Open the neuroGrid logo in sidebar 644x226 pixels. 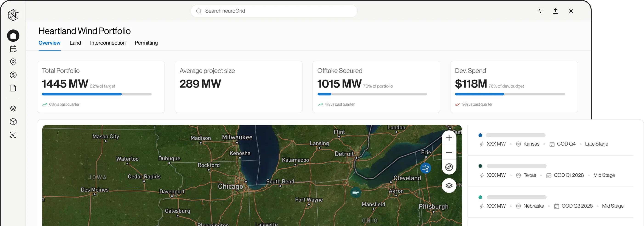tap(13, 15)
